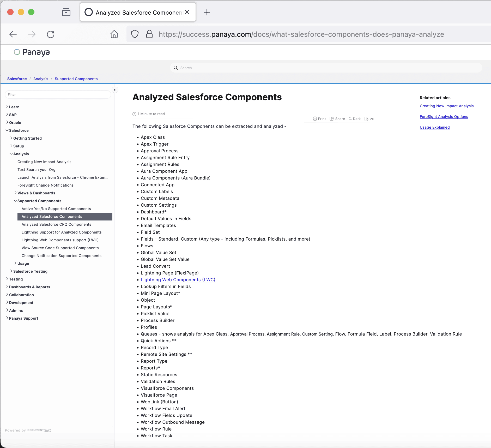Switch to Dark mode

coord(355,119)
